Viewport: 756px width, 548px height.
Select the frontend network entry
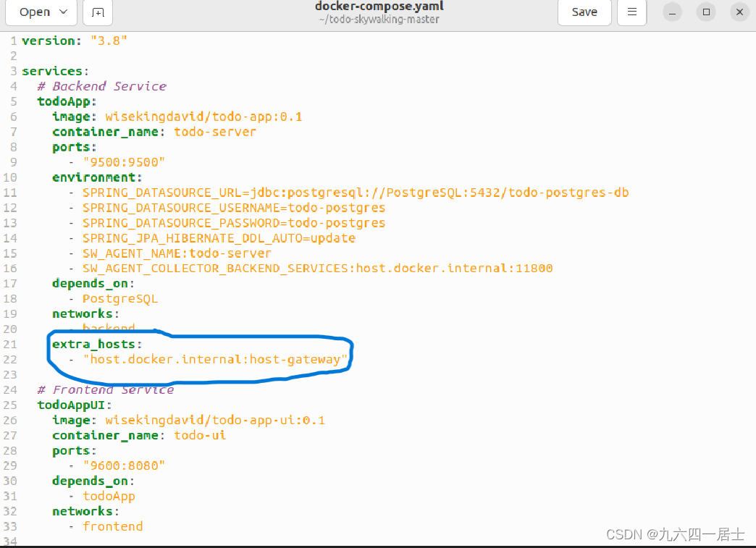pos(113,526)
